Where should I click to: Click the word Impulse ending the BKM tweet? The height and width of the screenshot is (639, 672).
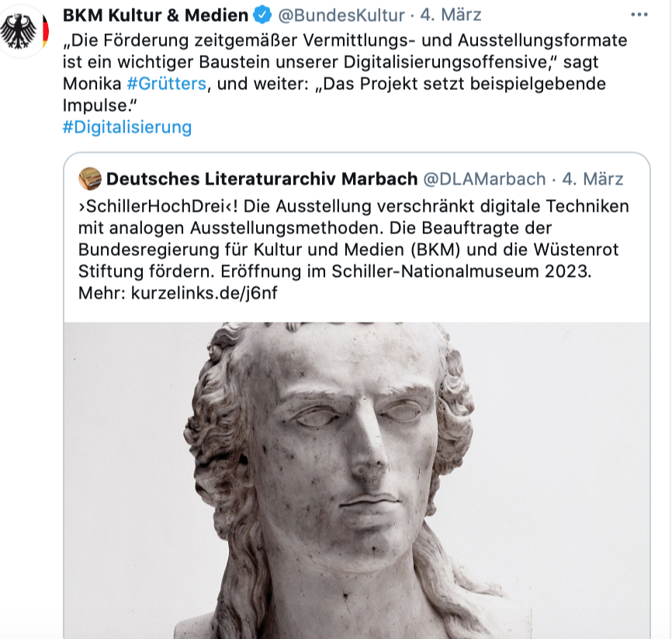pos(96,105)
